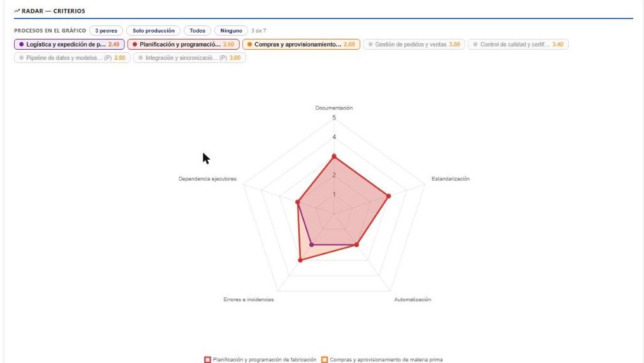644x363 pixels.
Task: Toggle 'Planificación y programació...' process chip
Action: click(x=183, y=45)
